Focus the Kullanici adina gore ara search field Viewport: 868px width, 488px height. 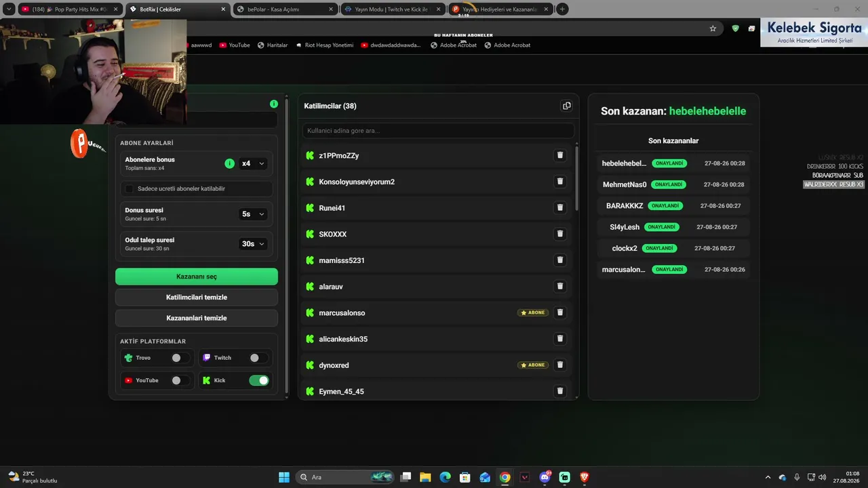tap(438, 130)
